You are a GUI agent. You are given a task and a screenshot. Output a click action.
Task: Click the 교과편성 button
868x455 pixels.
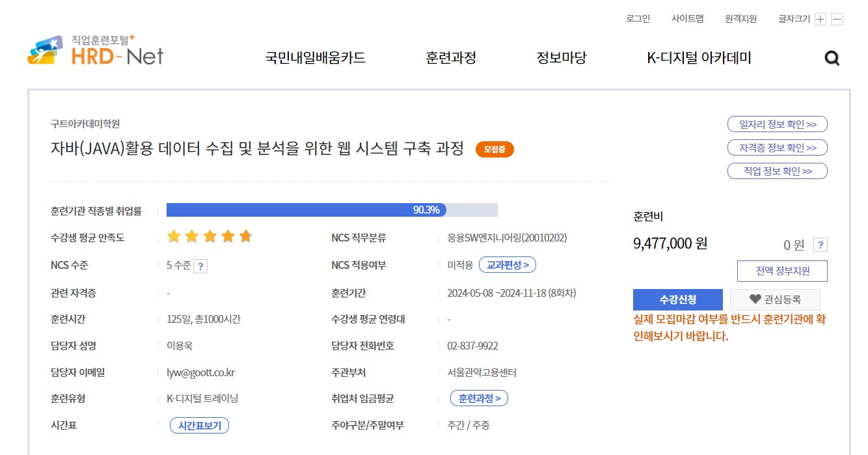508,265
